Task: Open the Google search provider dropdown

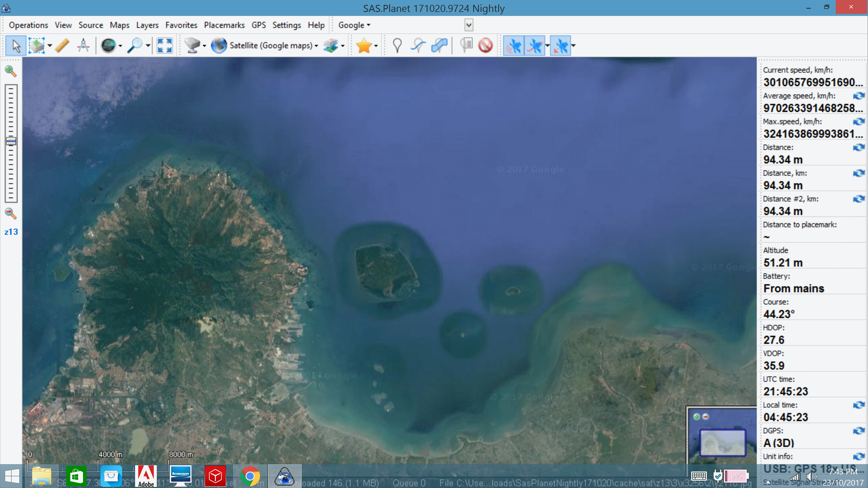Action: (x=354, y=25)
